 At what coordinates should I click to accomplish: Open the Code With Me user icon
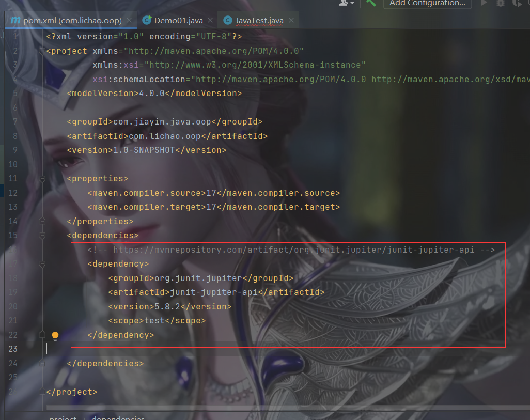coord(347,3)
